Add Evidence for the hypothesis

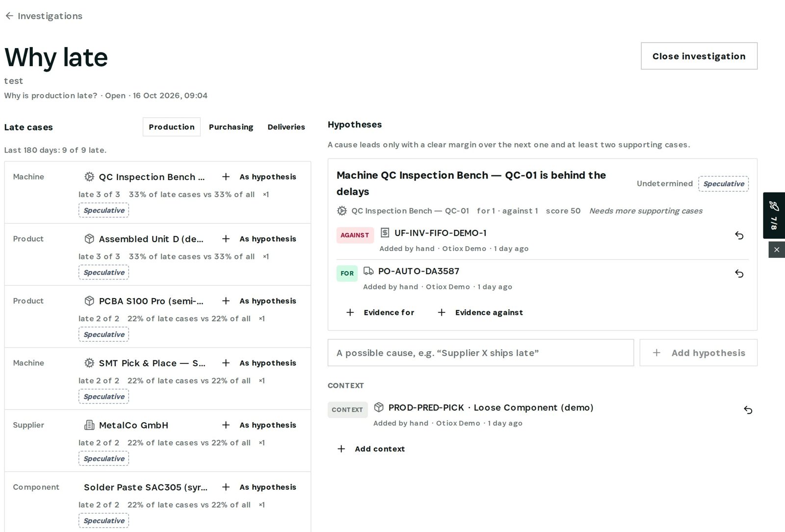pos(380,312)
